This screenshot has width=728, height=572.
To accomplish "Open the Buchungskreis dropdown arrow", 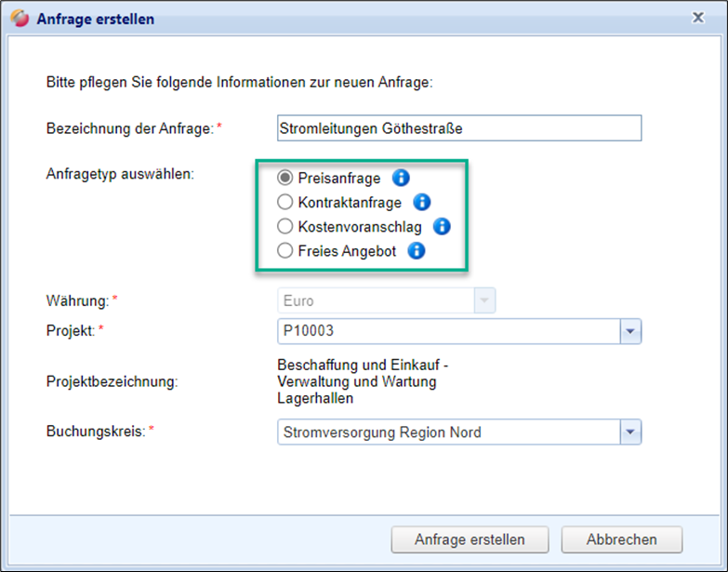I will tap(630, 432).
